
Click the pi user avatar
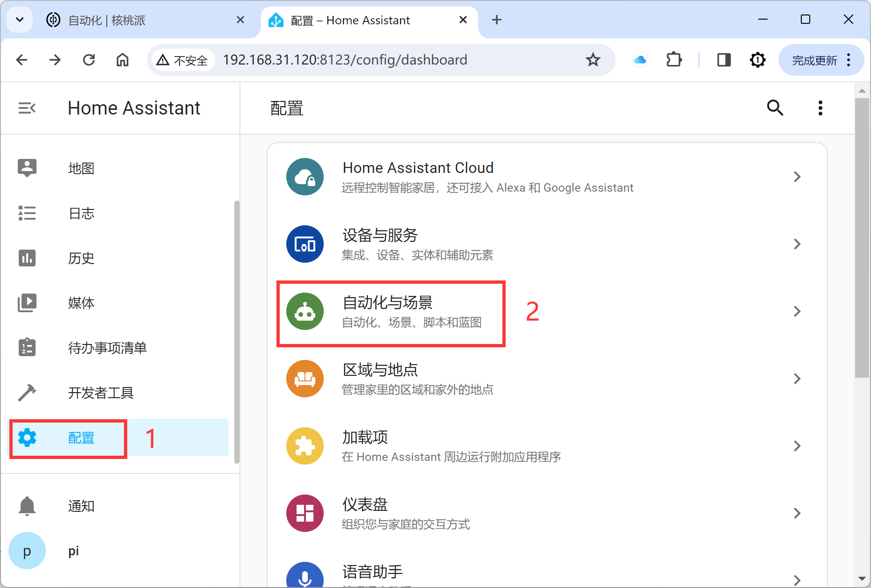pos(27,551)
